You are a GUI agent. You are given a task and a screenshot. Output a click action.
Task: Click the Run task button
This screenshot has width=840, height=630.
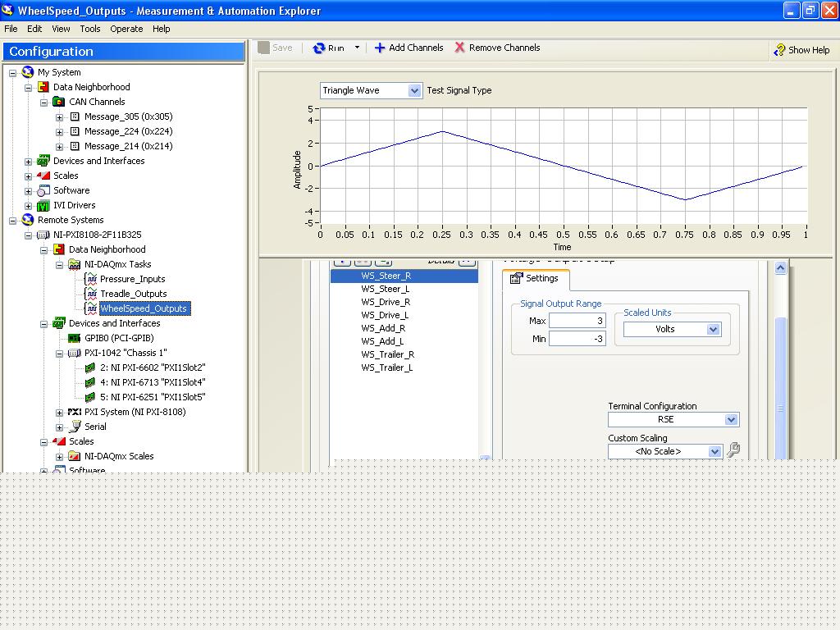[328, 48]
